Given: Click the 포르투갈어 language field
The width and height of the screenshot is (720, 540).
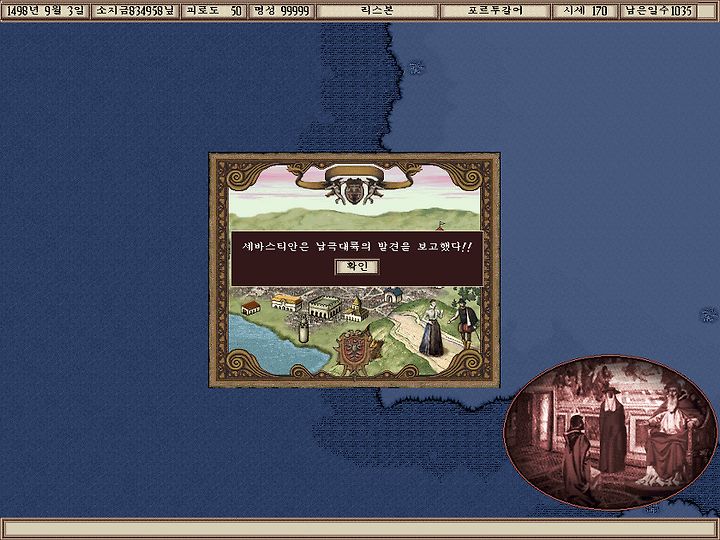Looking at the screenshot, I should [x=495, y=11].
